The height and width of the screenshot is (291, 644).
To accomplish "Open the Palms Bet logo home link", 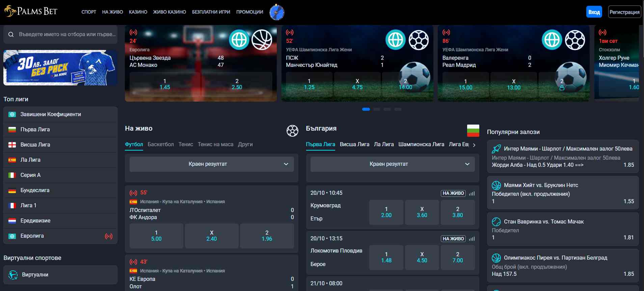I will coord(31,11).
